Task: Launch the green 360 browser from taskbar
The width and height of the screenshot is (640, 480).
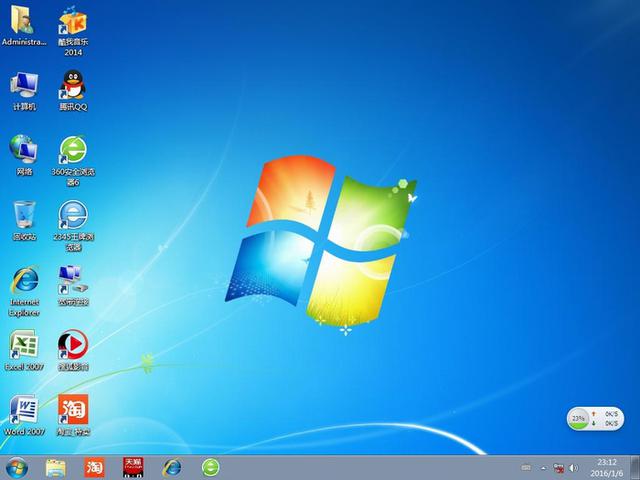Action: click(x=210, y=467)
